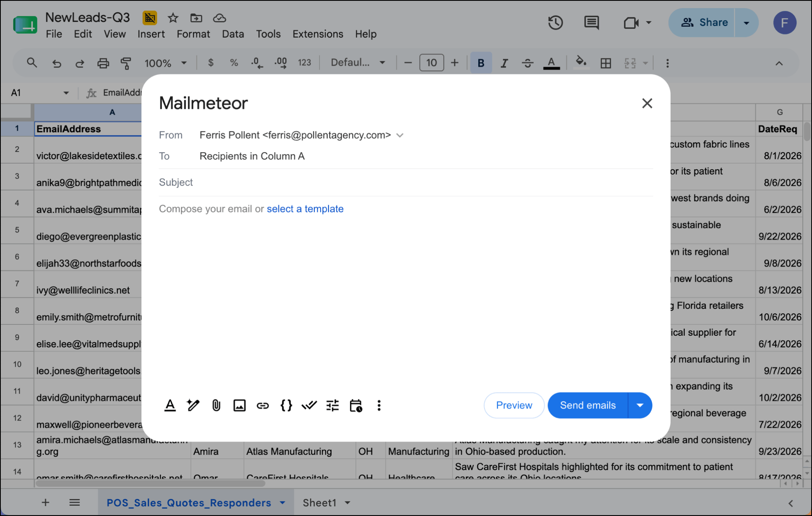The width and height of the screenshot is (812, 516).
Task: Open the File menu
Action: click(54, 34)
